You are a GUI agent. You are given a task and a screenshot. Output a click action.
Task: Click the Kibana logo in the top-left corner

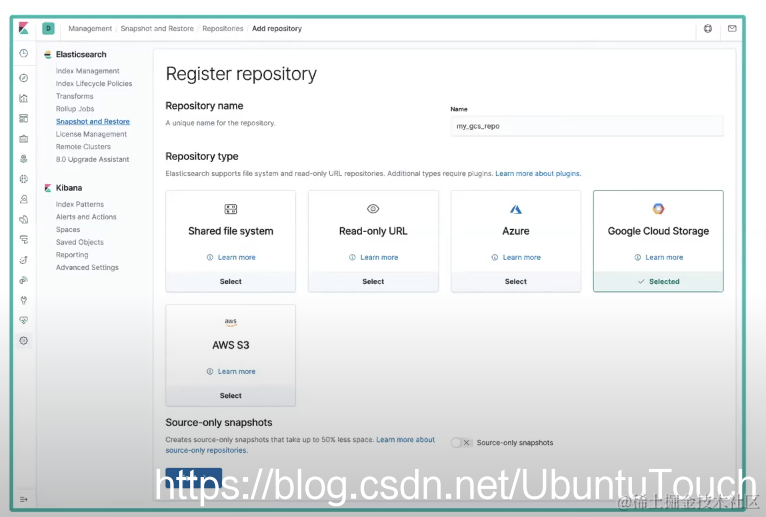(x=23, y=28)
